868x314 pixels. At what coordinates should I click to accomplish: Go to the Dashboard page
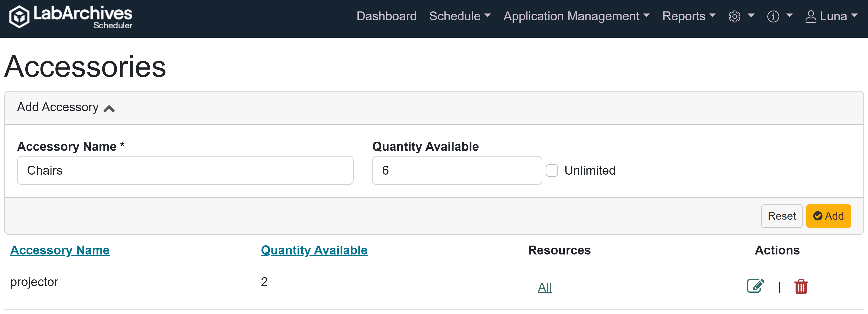click(x=386, y=16)
